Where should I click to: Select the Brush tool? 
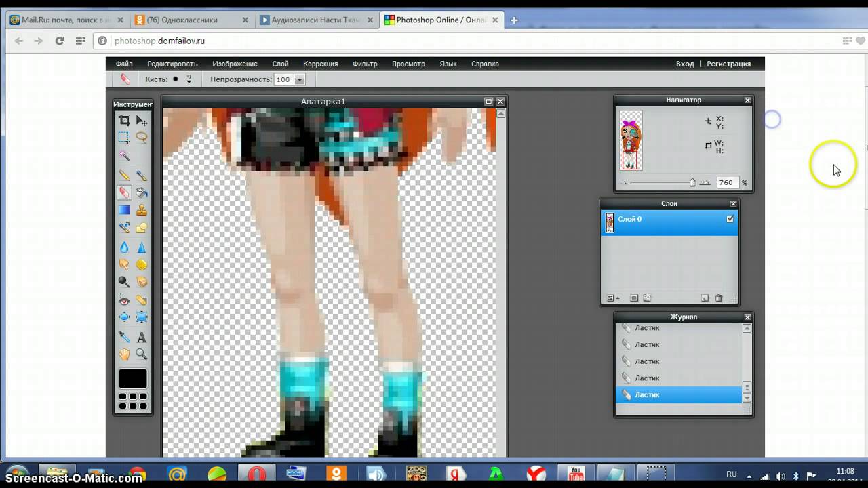click(x=142, y=176)
